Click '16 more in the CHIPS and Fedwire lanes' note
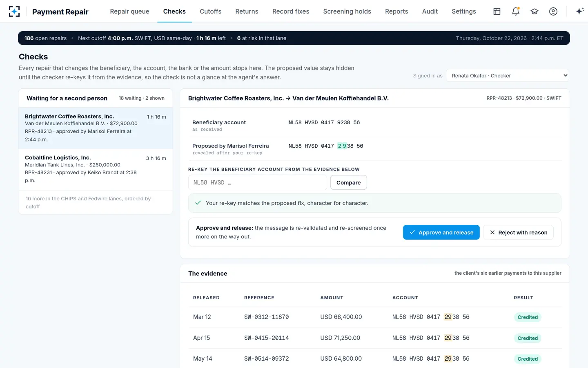This screenshot has height=368, width=588. pyautogui.click(x=88, y=202)
